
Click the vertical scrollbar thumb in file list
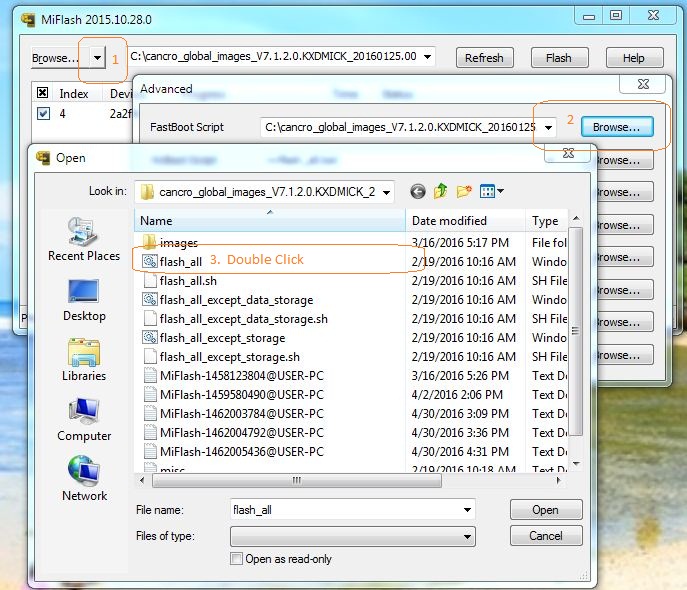coord(576,332)
